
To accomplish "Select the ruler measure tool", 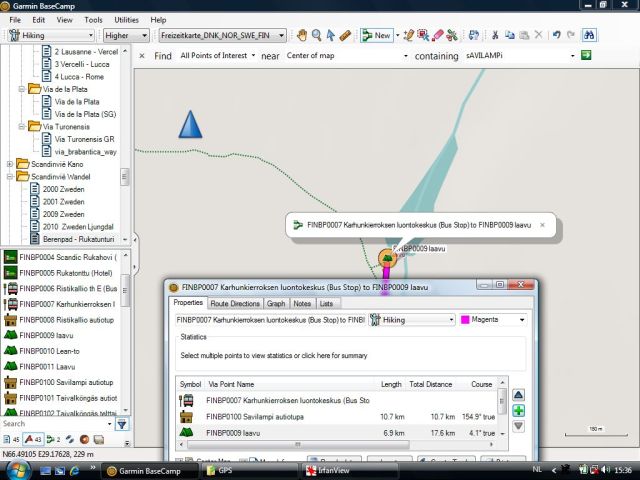I will (x=345, y=35).
